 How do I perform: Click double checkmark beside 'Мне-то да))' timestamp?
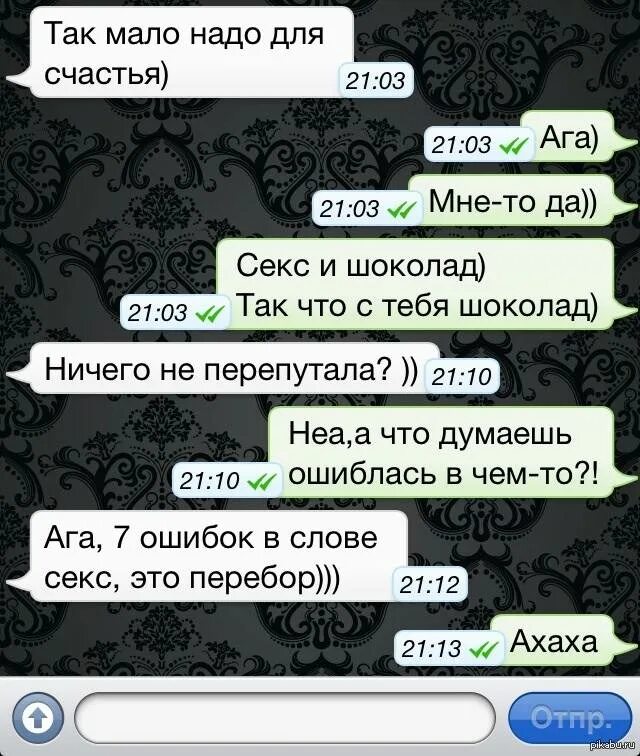pyautogui.click(x=402, y=210)
